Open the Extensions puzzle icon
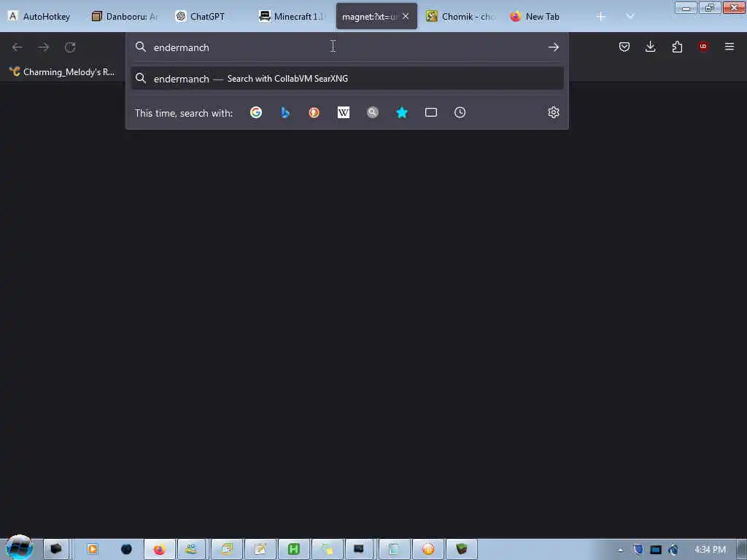Image resolution: width=747 pixels, height=560 pixels. pos(677,47)
